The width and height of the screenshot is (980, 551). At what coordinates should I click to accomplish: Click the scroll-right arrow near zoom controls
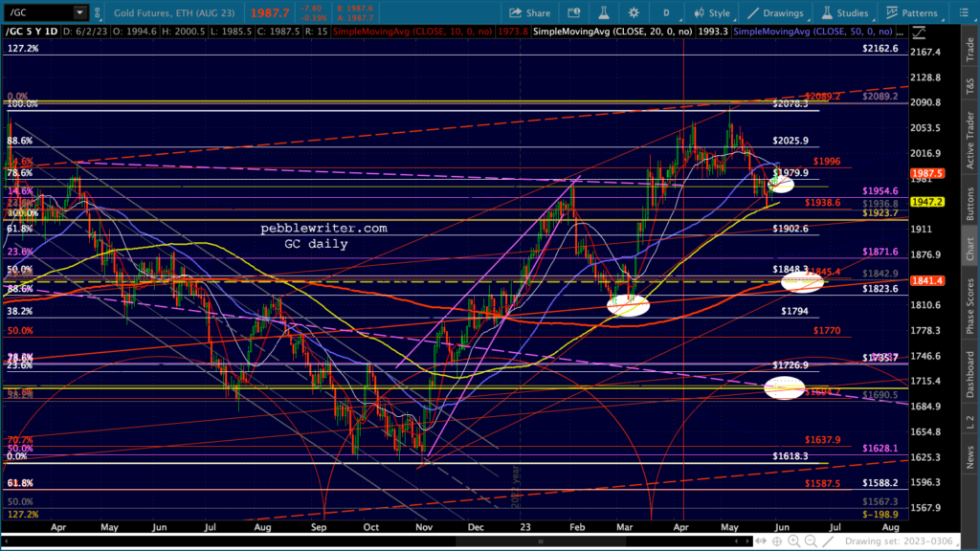pyautogui.click(x=748, y=541)
